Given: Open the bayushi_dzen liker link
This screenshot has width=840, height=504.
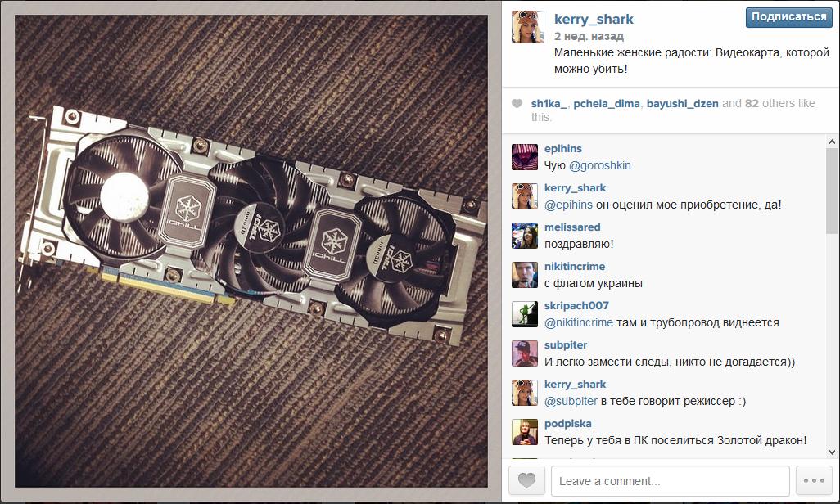Looking at the screenshot, I should tap(682, 103).
